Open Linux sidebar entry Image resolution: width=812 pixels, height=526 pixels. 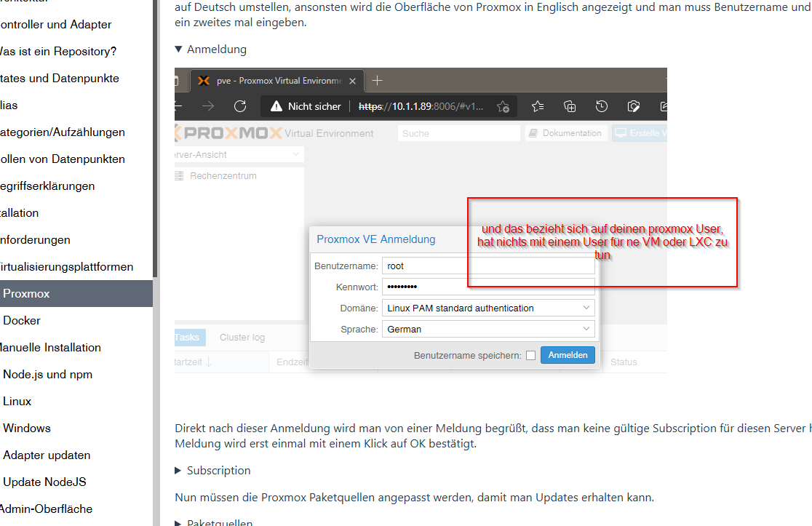[x=17, y=402]
